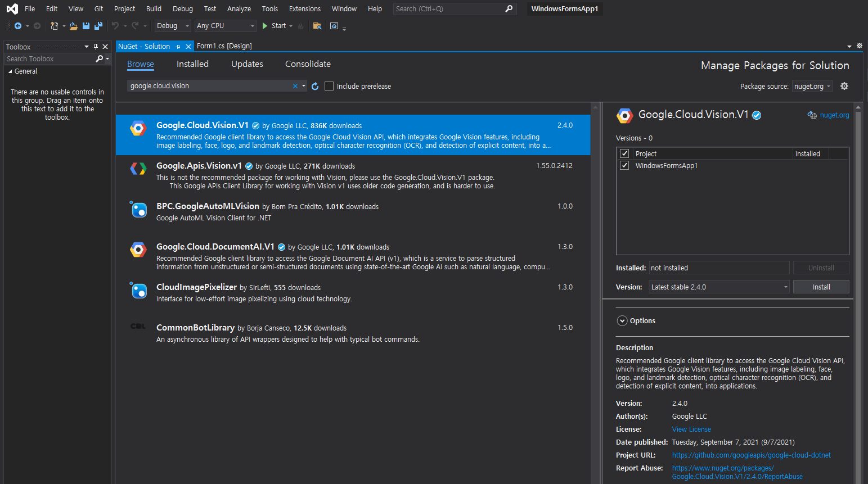Click the package details pane scrollbar
The image size is (868, 484).
click(x=858, y=292)
